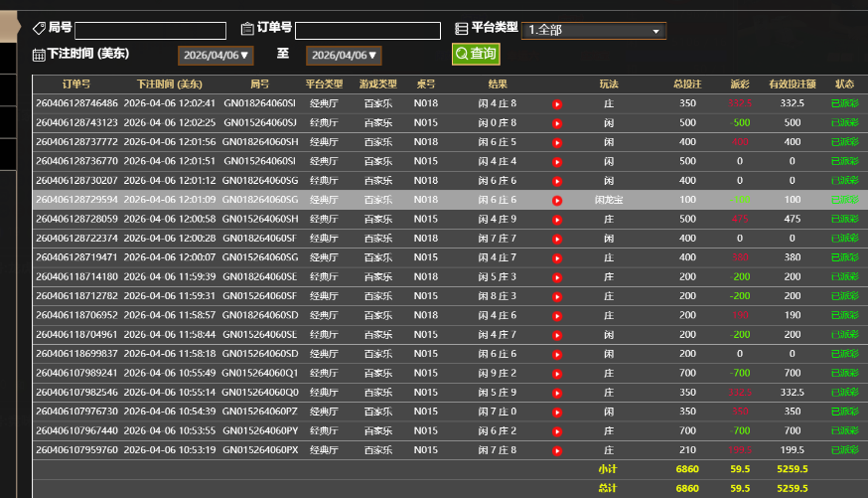Play replay video for order 260406107967440
The width and height of the screenshot is (868, 498).
tap(557, 431)
